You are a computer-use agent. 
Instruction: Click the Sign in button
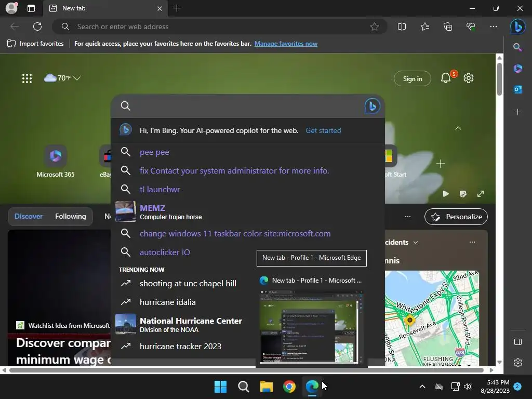point(412,79)
